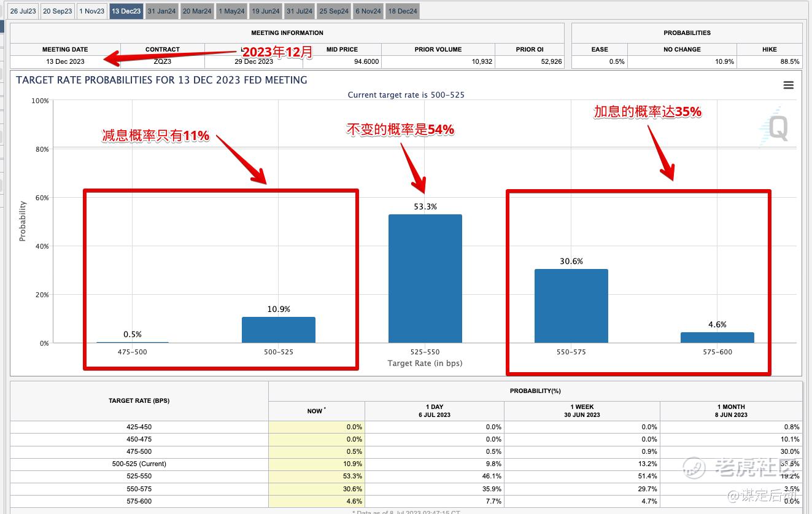Switch to the 25 Sep24 meeting tab
The image size is (812, 514).
tap(334, 11)
